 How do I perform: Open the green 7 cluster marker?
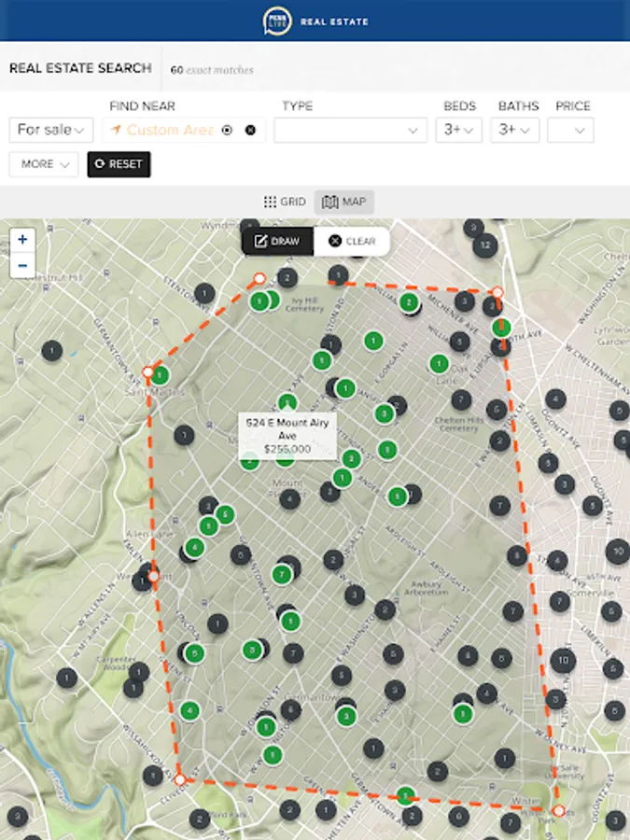coord(282,575)
